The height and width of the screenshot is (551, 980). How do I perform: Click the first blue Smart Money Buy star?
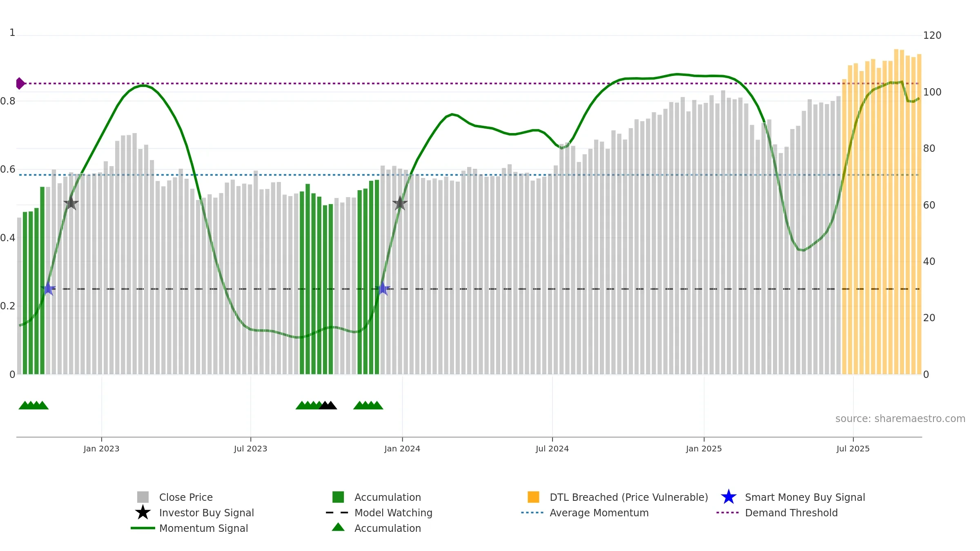48,289
